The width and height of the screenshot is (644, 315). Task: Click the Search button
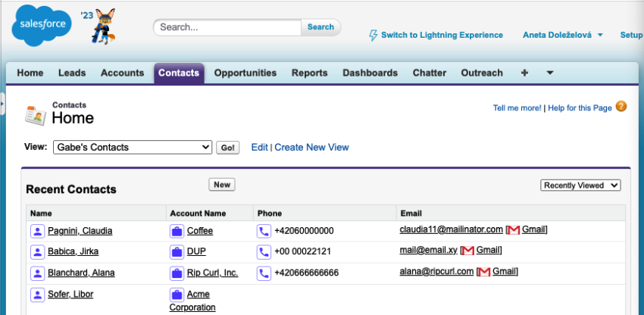pyautogui.click(x=320, y=27)
